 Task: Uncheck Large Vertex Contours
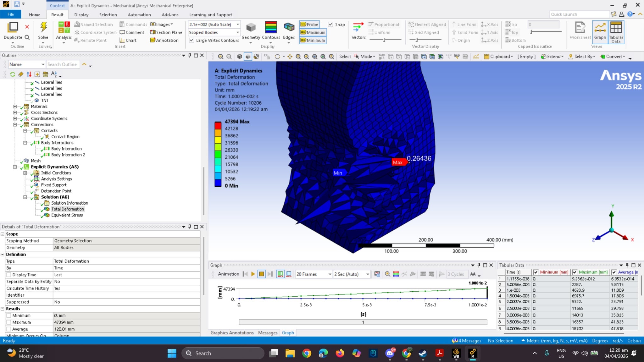(192, 40)
